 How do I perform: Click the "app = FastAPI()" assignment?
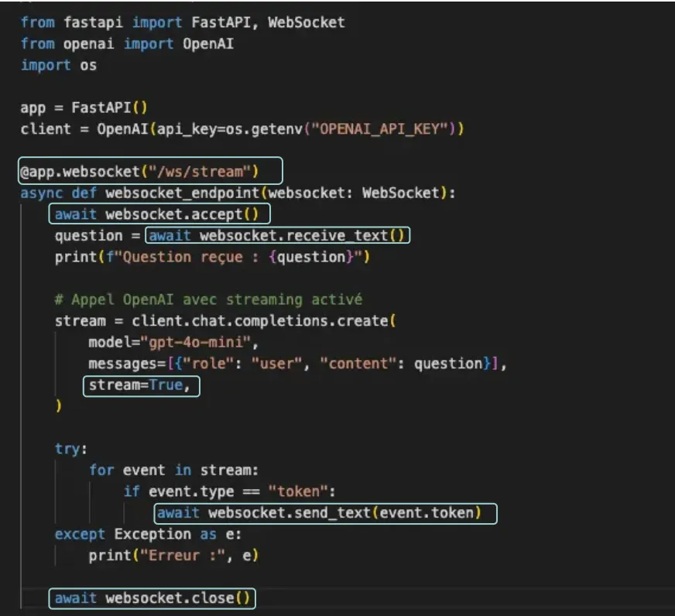78,108
